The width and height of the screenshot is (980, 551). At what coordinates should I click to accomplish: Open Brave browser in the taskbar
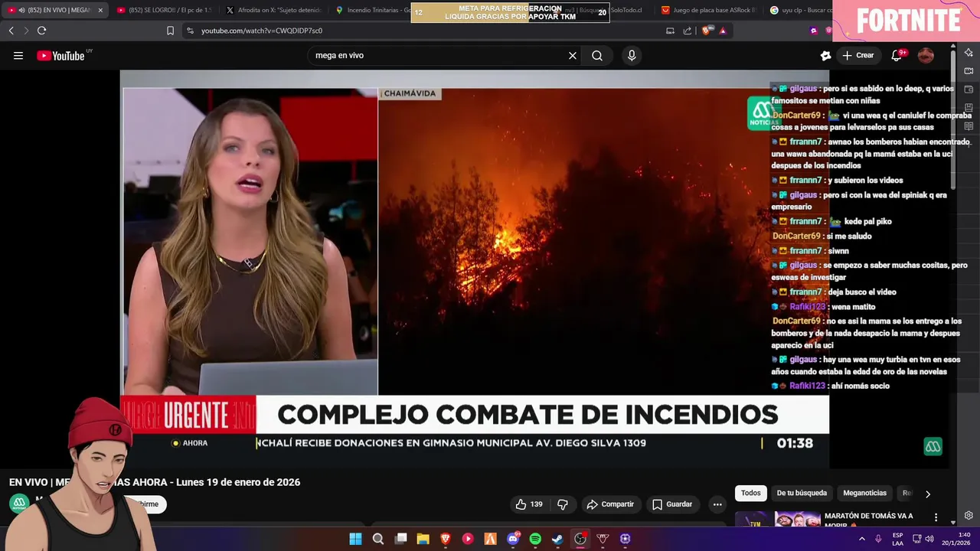[x=445, y=539]
